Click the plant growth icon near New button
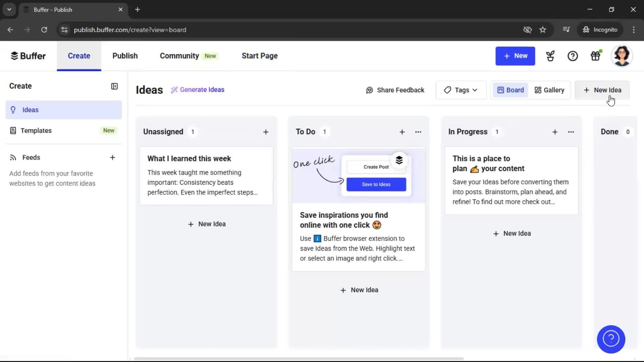This screenshot has width=644, height=362. [550, 56]
